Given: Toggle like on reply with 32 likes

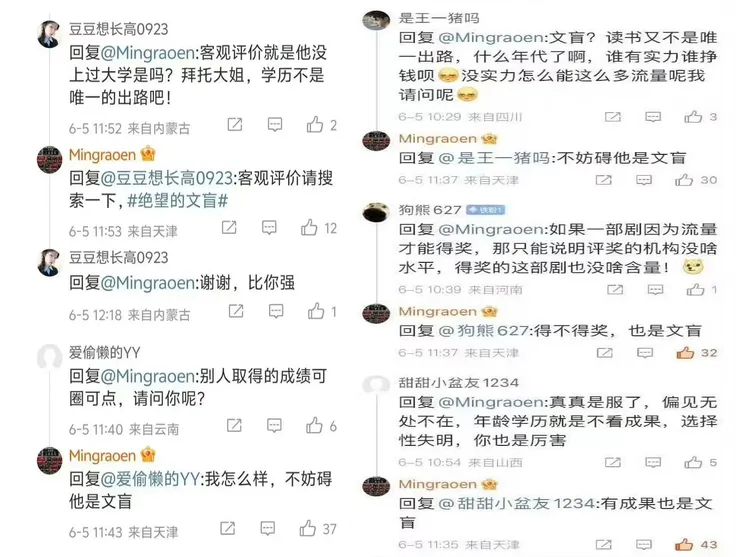Looking at the screenshot, I should click(x=685, y=353).
